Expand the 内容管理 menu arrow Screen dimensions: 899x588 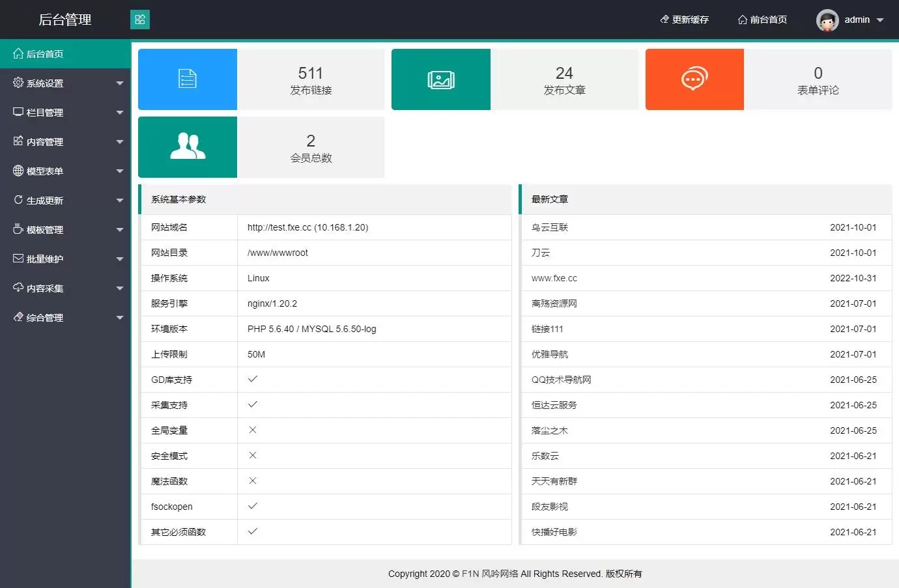[x=119, y=142]
